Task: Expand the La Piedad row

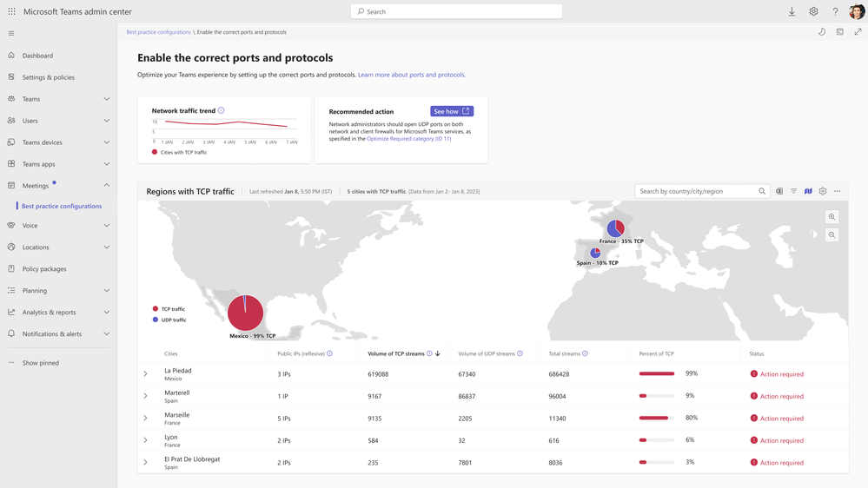Action: 146,374
